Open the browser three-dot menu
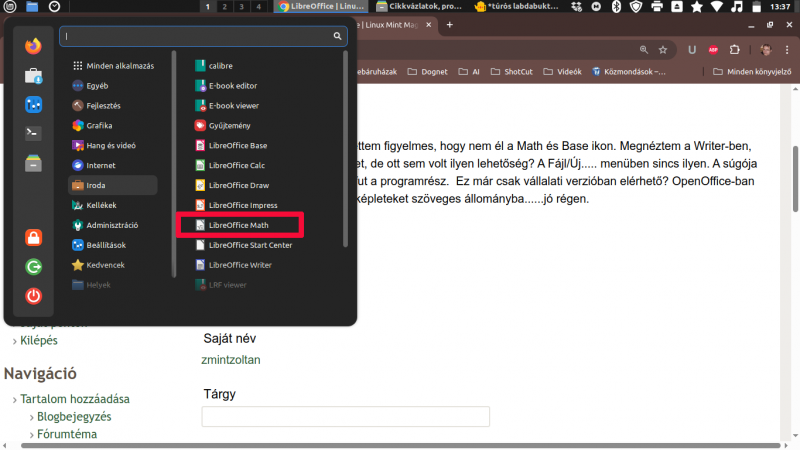This screenshot has width=800, height=450. point(787,49)
